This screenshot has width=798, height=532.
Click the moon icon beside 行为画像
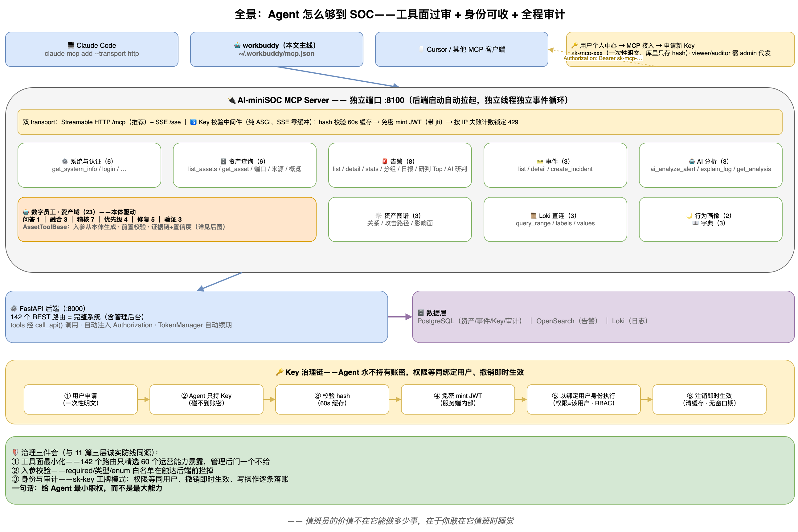pyautogui.click(x=689, y=215)
